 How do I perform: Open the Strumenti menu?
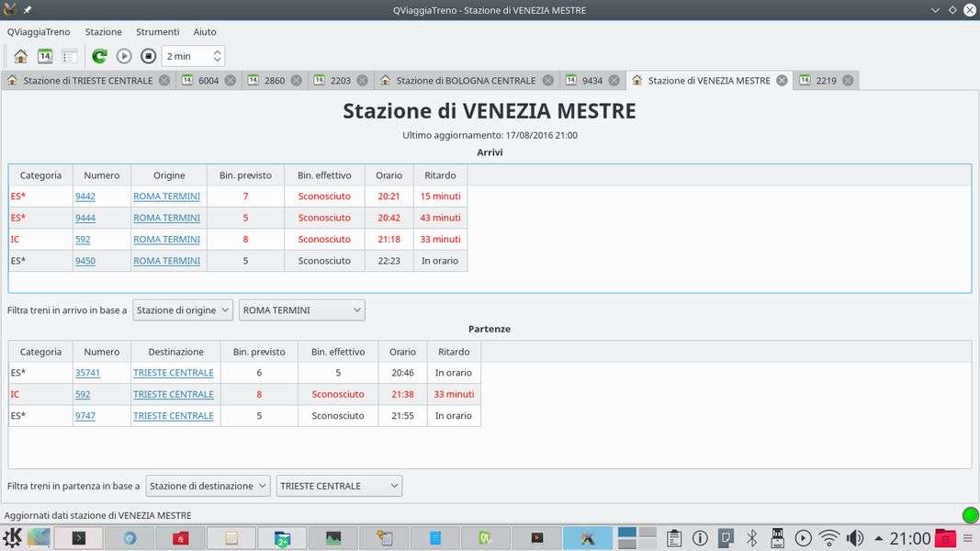coord(158,32)
